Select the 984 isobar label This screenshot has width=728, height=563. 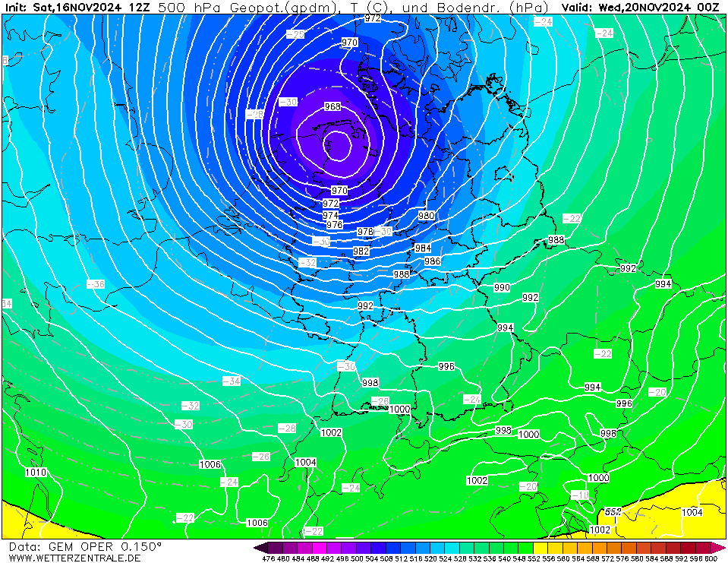[423, 248]
